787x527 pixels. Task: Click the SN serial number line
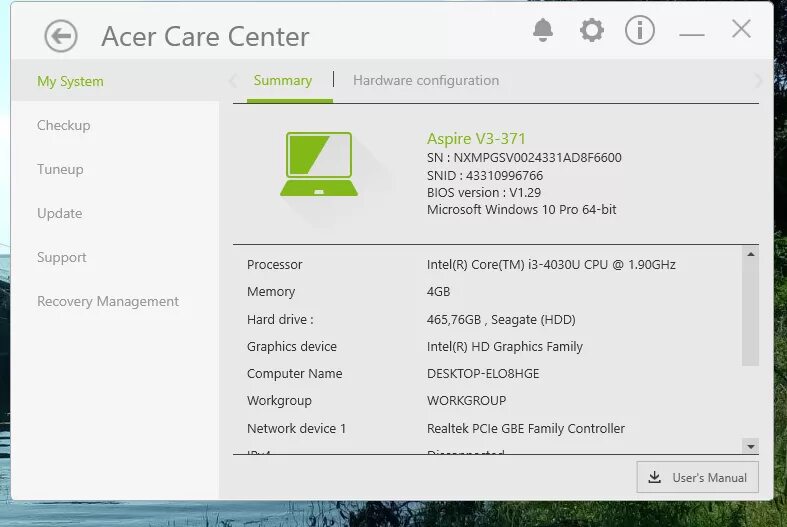[524, 158]
